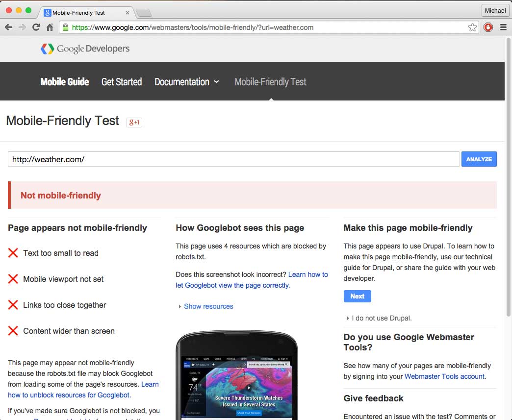This screenshot has height=420, width=512.
Task: Go back with the browser back arrow
Action: click(x=9, y=27)
